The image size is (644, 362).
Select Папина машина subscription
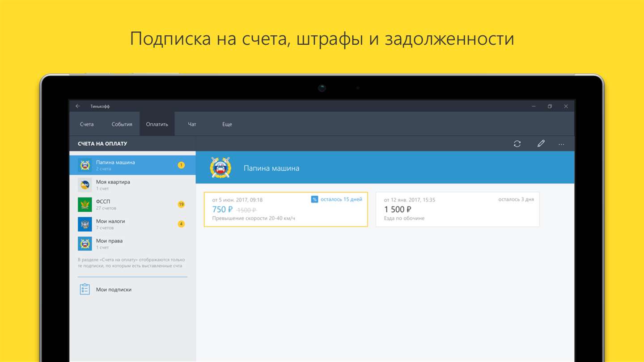[132, 165]
